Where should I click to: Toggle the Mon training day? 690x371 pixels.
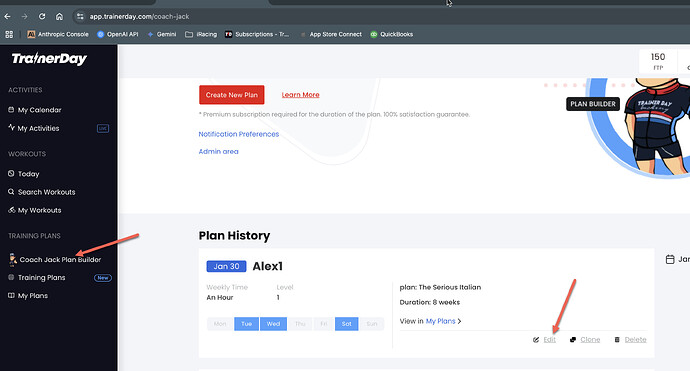click(220, 324)
